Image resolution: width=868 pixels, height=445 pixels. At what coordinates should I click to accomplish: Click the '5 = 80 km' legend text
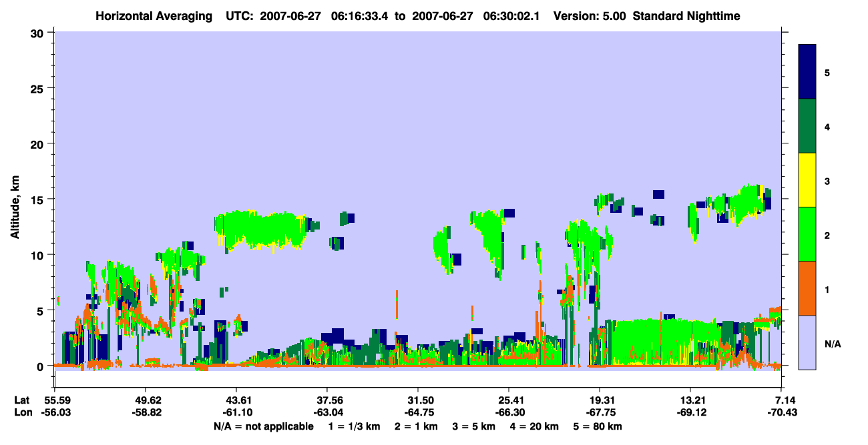point(599,426)
